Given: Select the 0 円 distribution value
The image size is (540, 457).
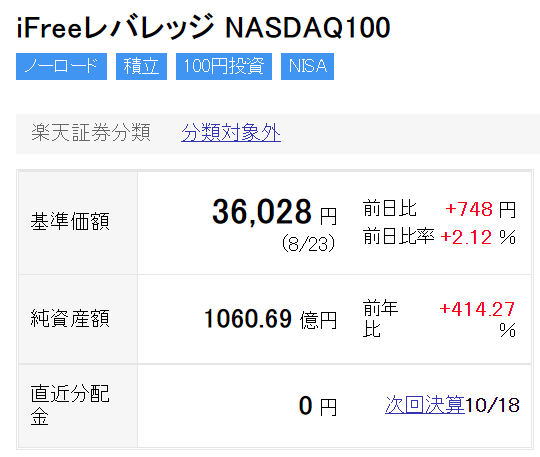Looking at the screenshot, I should 318,406.
